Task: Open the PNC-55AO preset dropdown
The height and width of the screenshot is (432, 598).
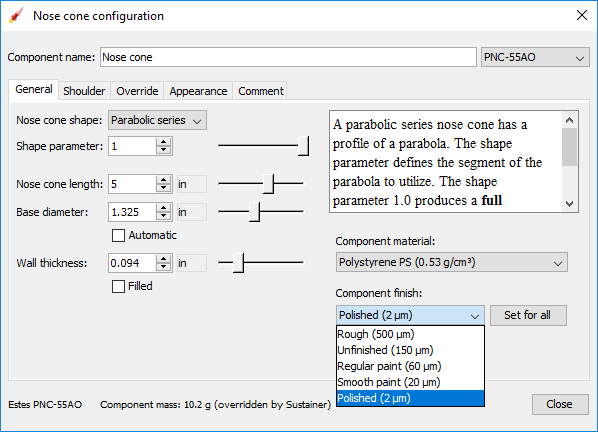Action: pos(535,57)
